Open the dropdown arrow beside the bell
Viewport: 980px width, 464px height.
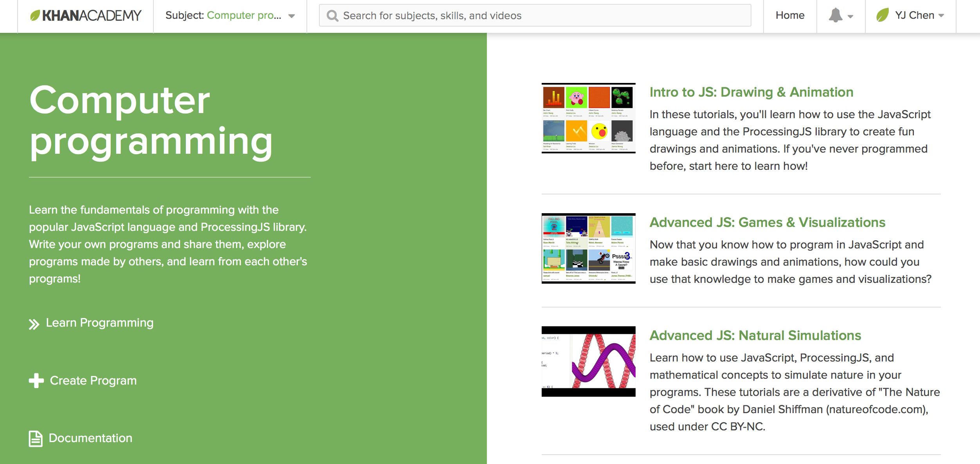(x=850, y=16)
